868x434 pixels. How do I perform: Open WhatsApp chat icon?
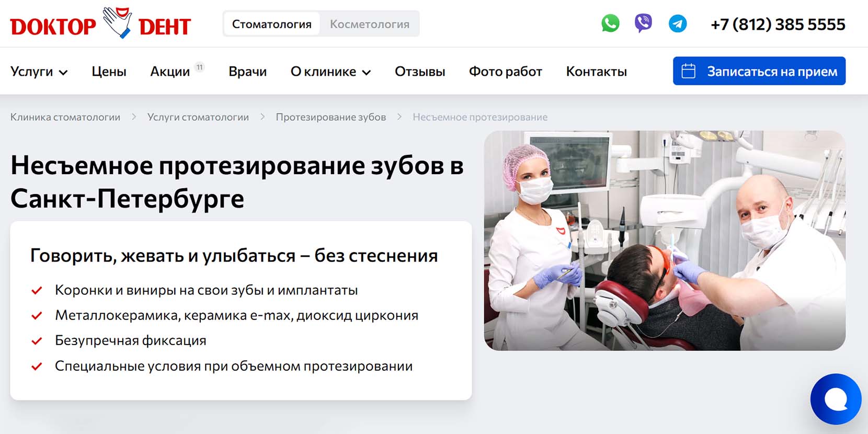(610, 24)
